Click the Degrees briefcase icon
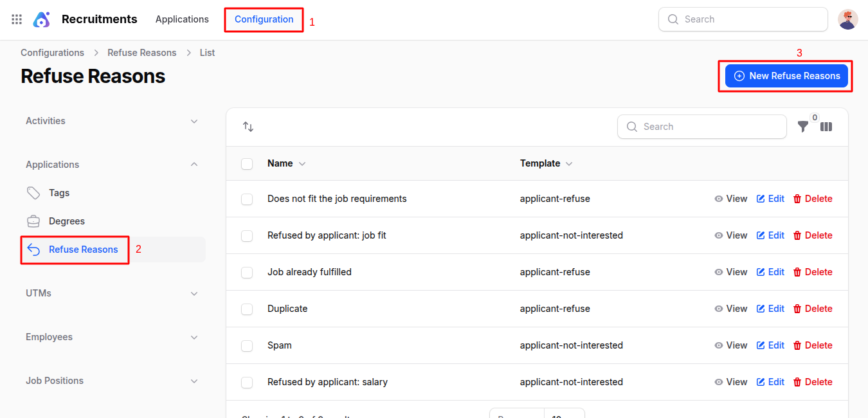This screenshot has width=868, height=418. pos(33,221)
